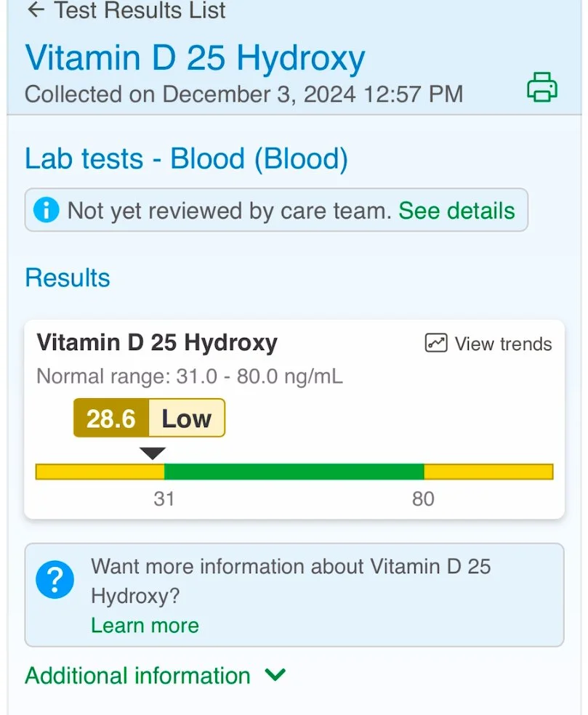Click the left yellow low range segment

[x=100, y=472]
